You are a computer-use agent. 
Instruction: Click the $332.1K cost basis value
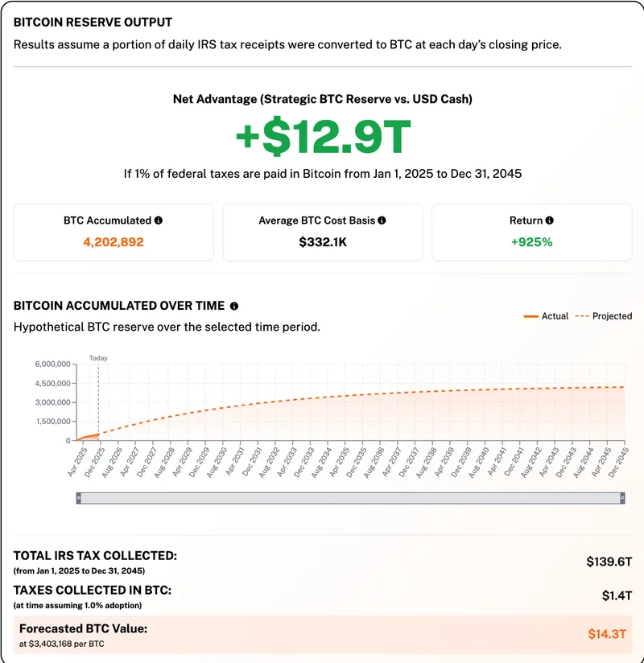[322, 241]
